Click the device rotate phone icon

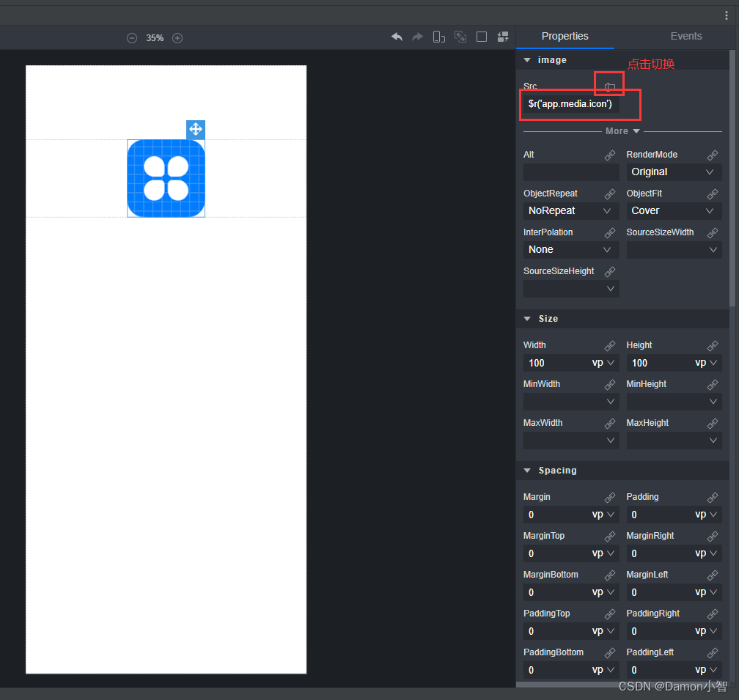point(439,37)
